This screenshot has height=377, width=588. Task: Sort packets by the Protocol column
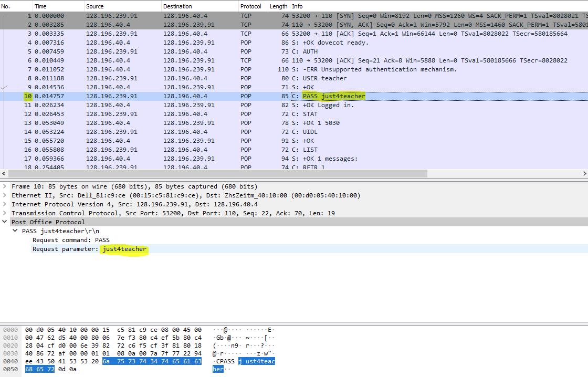tap(251, 6)
